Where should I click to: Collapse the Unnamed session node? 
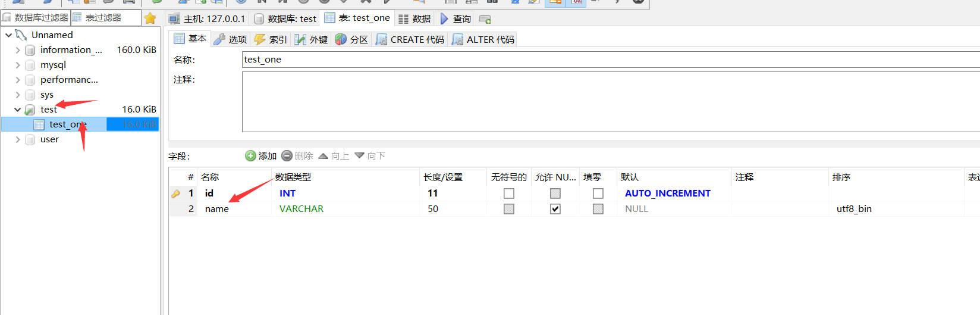tap(9, 35)
